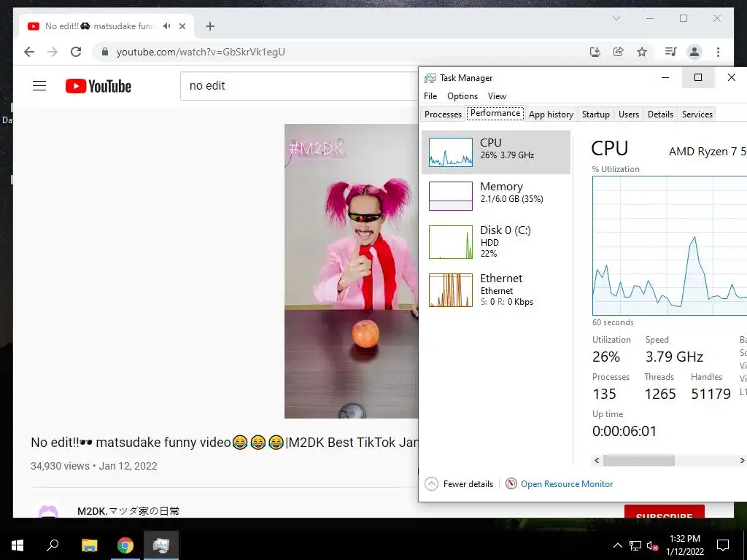Open Resource Monitor link
The image size is (747, 560).
[x=566, y=484]
